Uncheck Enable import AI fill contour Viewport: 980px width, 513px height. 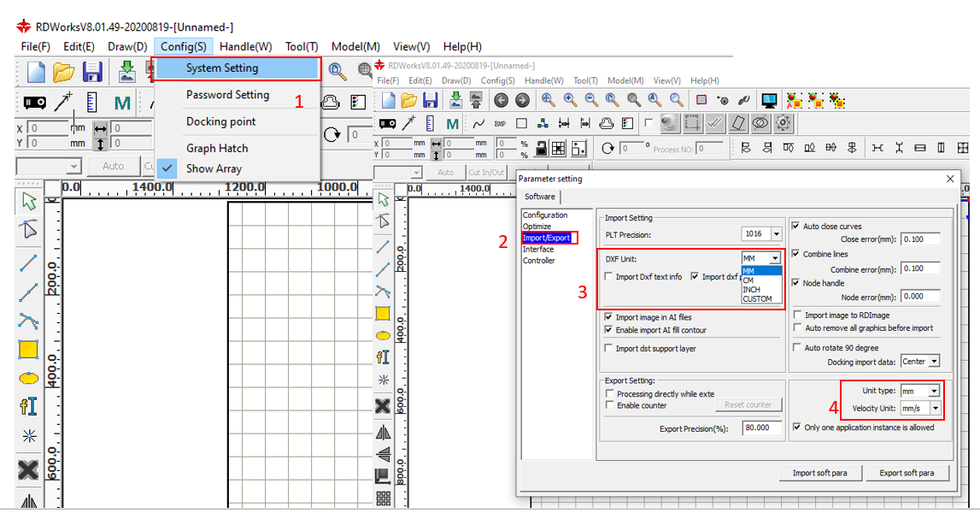click(x=608, y=330)
